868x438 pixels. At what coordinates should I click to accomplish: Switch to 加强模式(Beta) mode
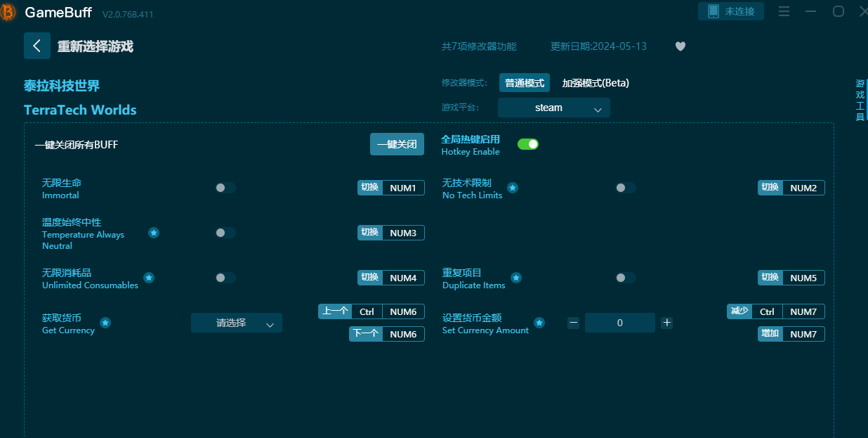point(594,82)
